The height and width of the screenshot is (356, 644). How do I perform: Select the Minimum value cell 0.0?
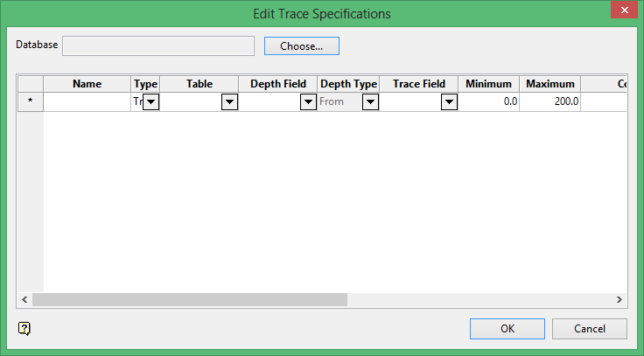(x=489, y=102)
